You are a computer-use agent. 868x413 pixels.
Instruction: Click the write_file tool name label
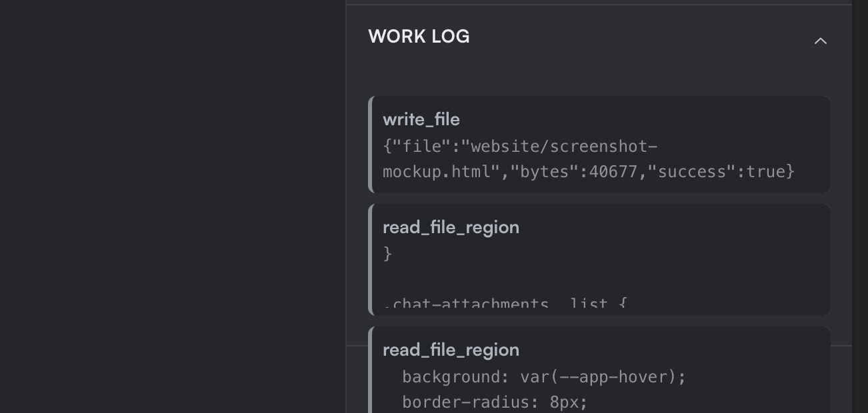tap(421, 119)
